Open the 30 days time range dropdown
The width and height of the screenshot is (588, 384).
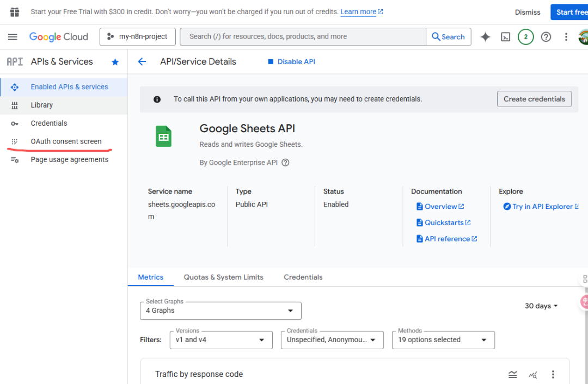pos(541,306)
